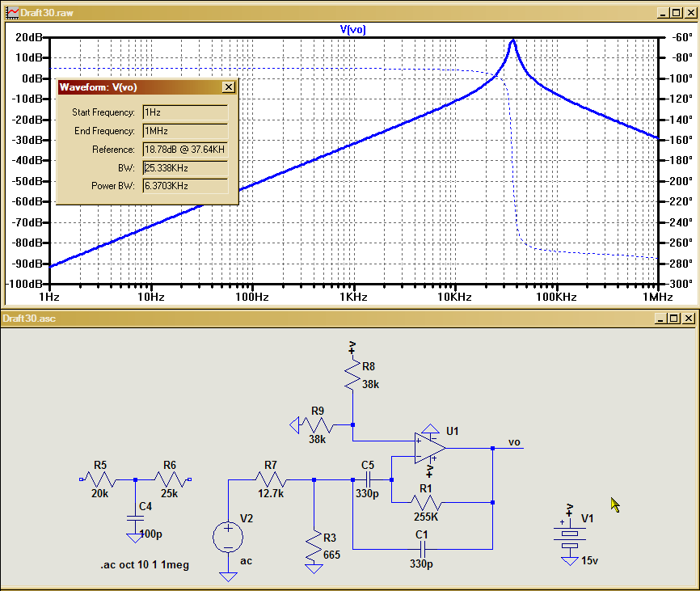Click the 330p value under C5
The height and width of the screenshot is (591, 700).
coord(368,494)
